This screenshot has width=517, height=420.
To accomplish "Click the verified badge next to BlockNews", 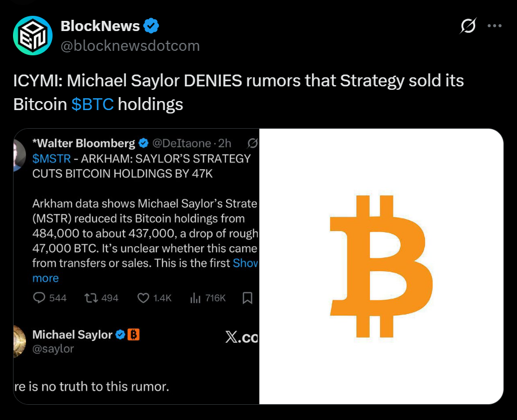I will 150,25.
